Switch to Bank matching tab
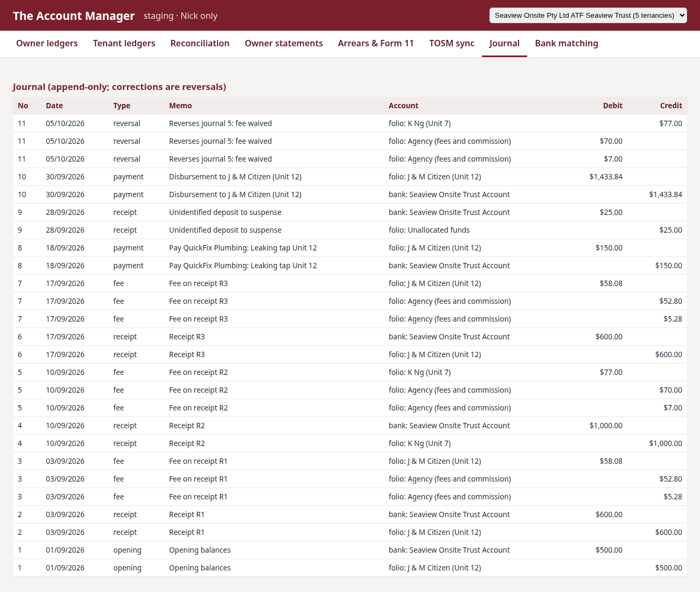 point(566,43)
